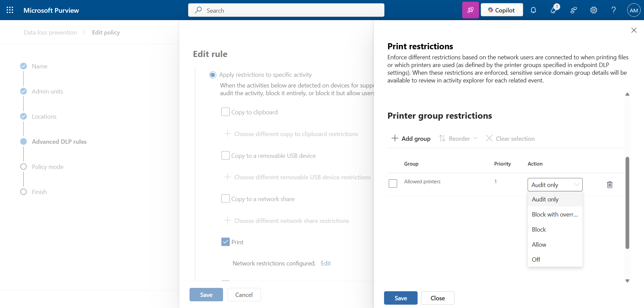The height and width of the screenshot is (308, 644).
Task: Save the Print restrictions panel
Action: tap(400, 298)
